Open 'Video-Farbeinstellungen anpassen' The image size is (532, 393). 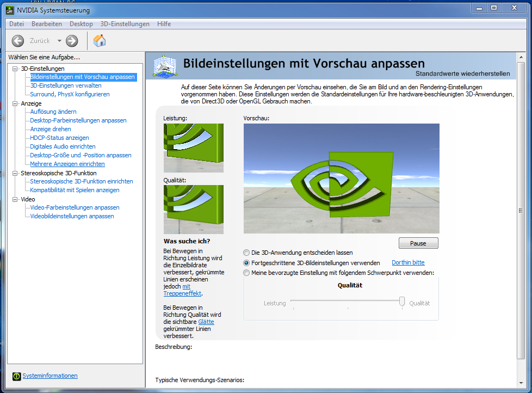click(75, 207)
